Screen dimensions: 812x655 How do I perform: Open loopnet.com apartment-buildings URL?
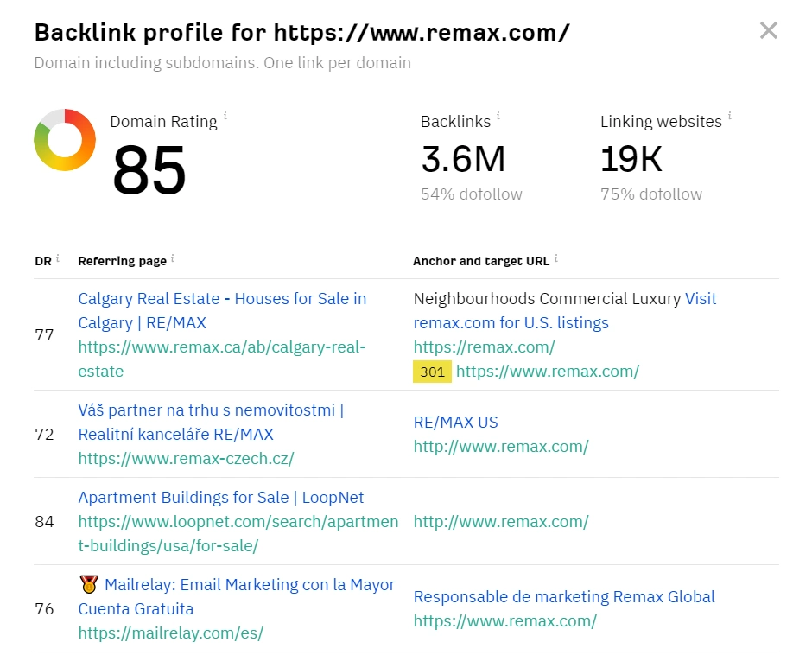coord(238,533)
